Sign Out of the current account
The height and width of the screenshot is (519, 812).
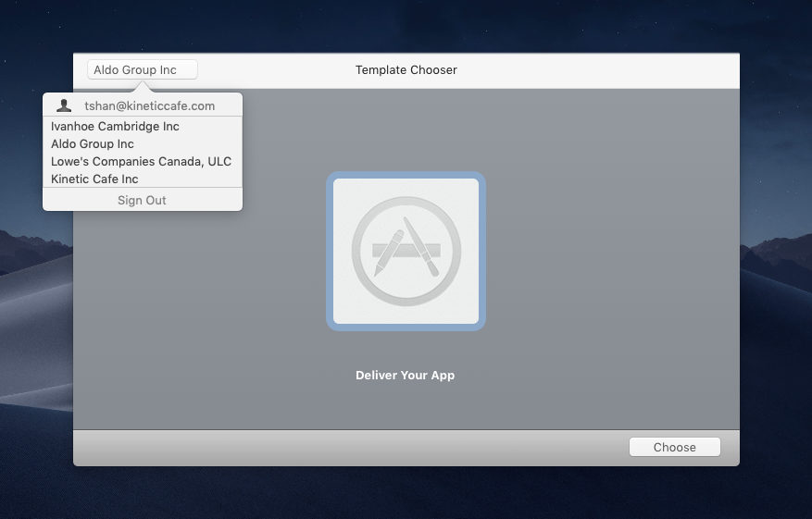tap(142, 200)
